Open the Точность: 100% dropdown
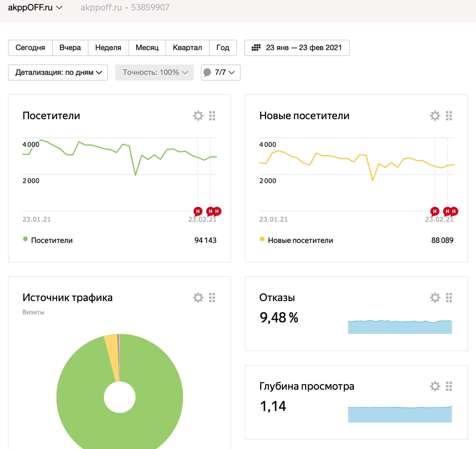476x449 pixels. 155,73
